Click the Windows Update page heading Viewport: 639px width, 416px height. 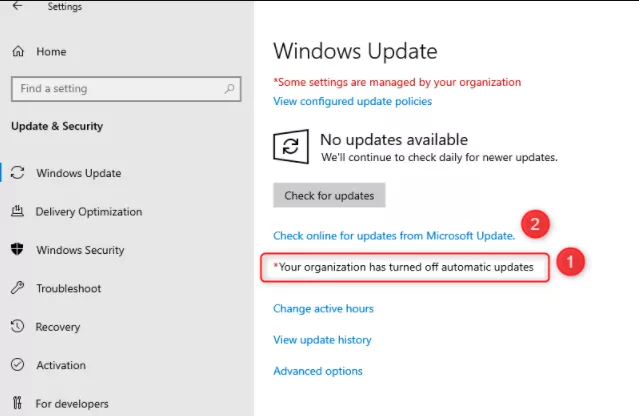click(x=355, y=51)
